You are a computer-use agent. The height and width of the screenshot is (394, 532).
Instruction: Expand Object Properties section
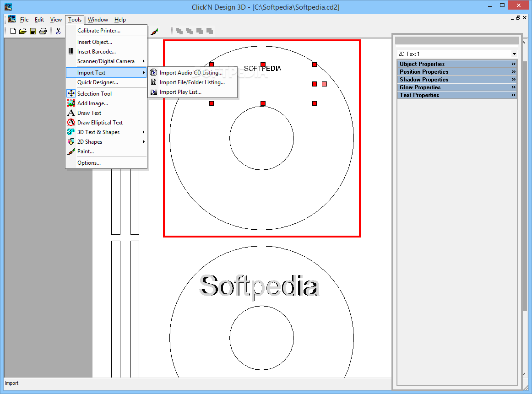click(457, 64)
